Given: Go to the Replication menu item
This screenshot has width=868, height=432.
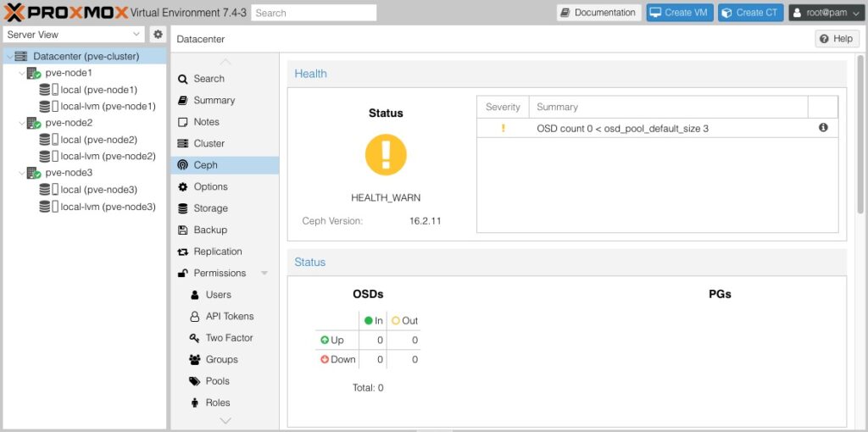Looking at the screenshot, I should 225,252.
